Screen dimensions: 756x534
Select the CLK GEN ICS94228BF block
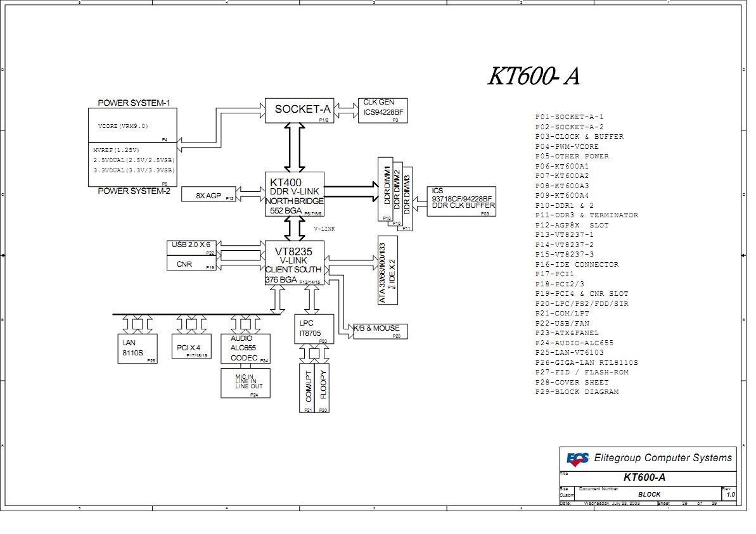point(383,110)
